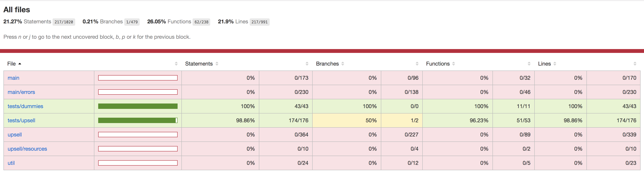Click the 11/11 functions cell for tests/dummies
The height and width of the screenshot is (184, 644).
tap(514, 106)
